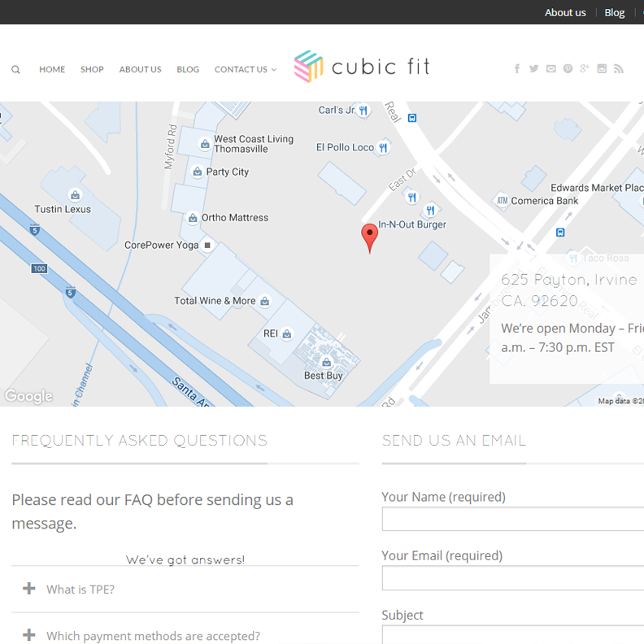Focus the Your Email input field
Viewport: 644px width, 644px height.
[513, 578]
